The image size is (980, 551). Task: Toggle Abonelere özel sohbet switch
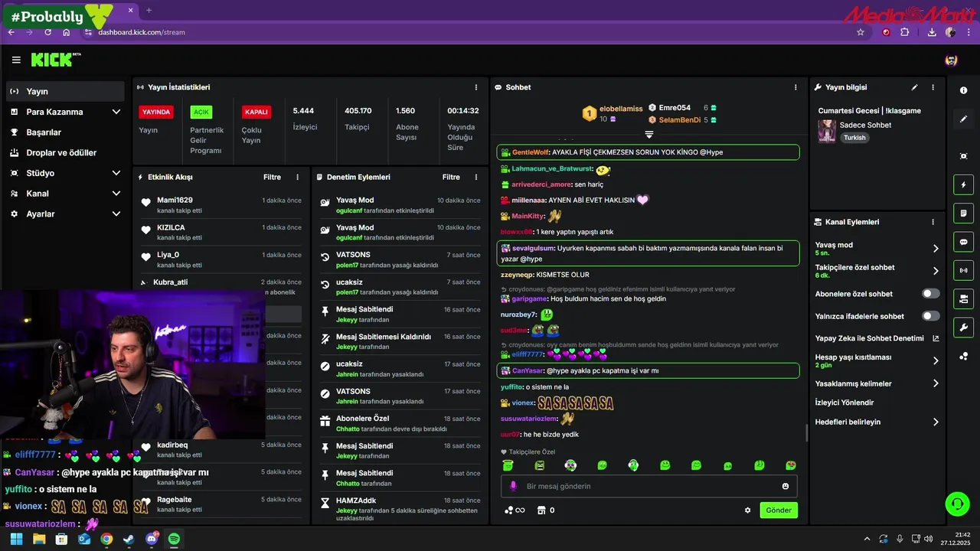(931, 294)
